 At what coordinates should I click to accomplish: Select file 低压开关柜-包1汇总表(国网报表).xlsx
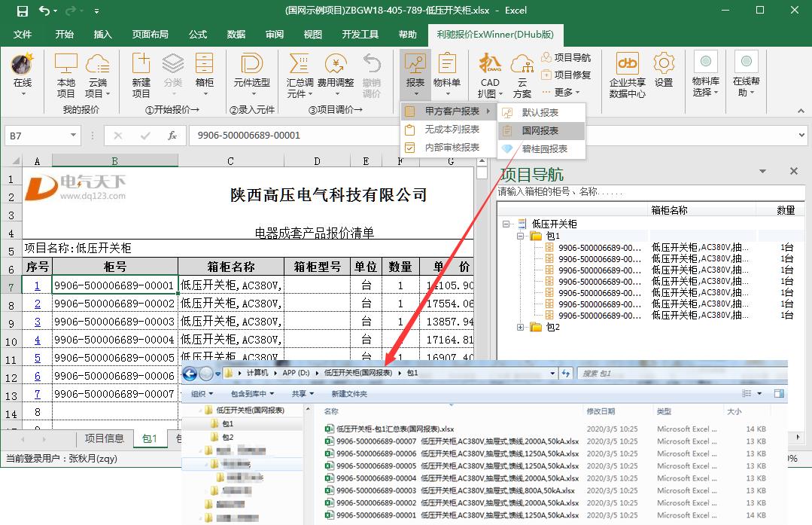(x=395, y=429)
